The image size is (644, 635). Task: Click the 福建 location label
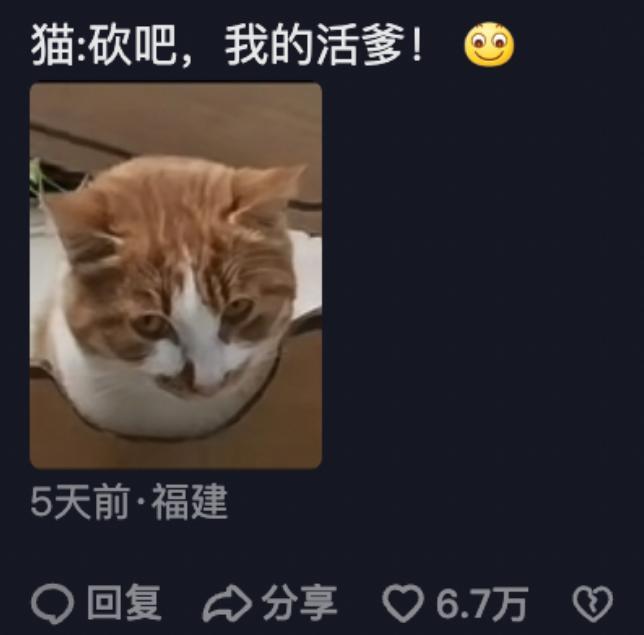(190, 502)
